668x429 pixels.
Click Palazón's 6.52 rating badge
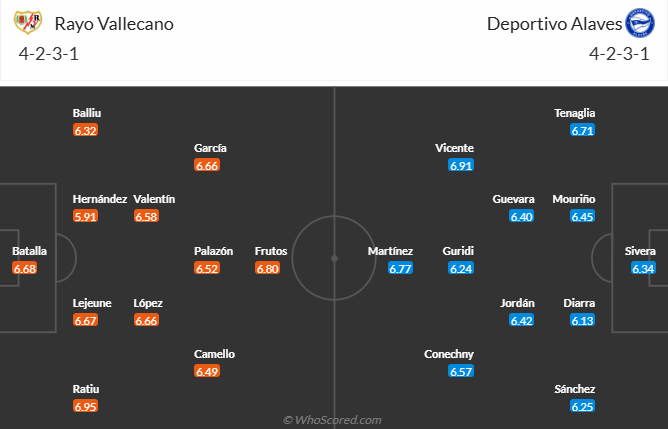(207, 268)
